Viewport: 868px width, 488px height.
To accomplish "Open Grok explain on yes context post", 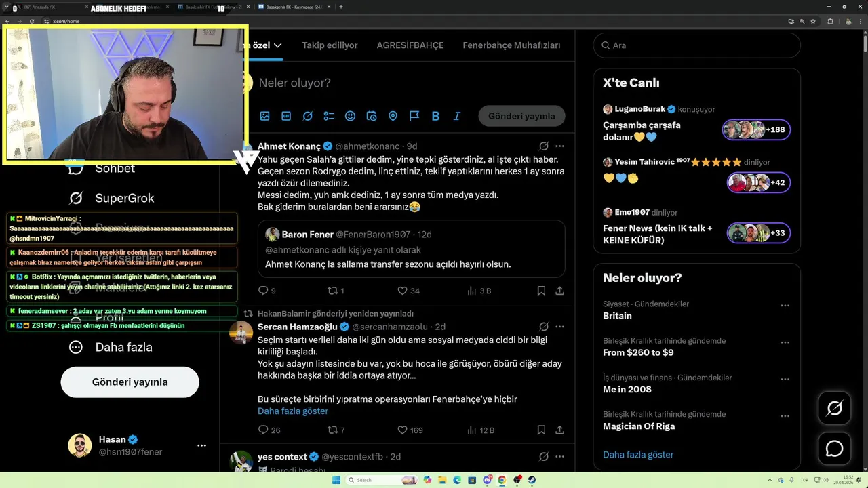I will click(544, 457).
